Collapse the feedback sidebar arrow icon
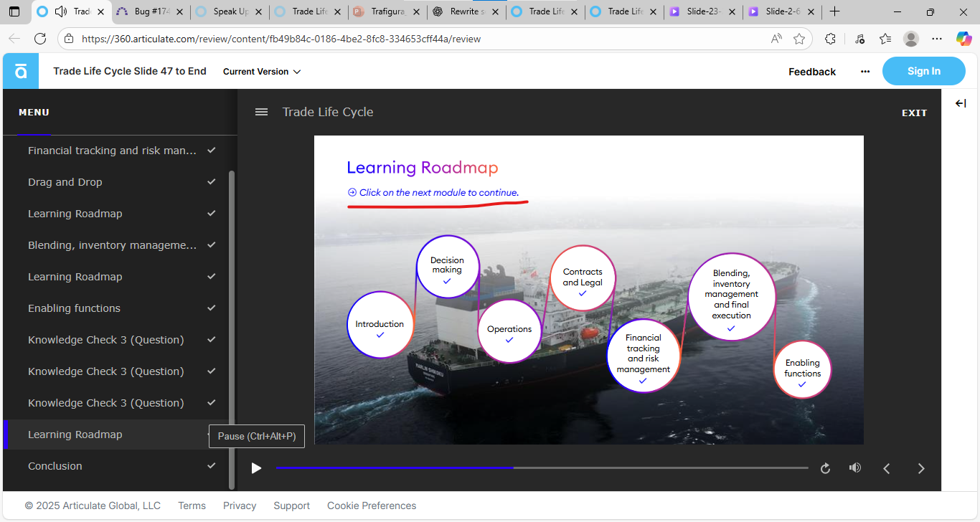 961,104
